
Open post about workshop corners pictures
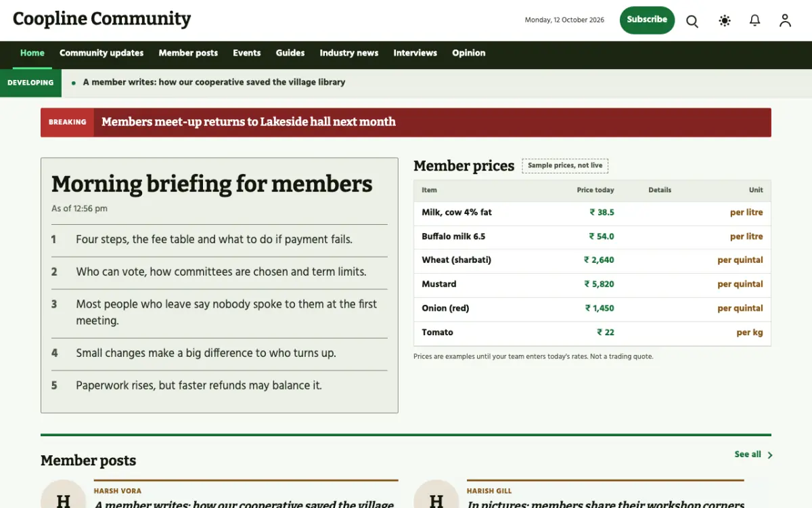pyautogui.click(x=606, y=505)
